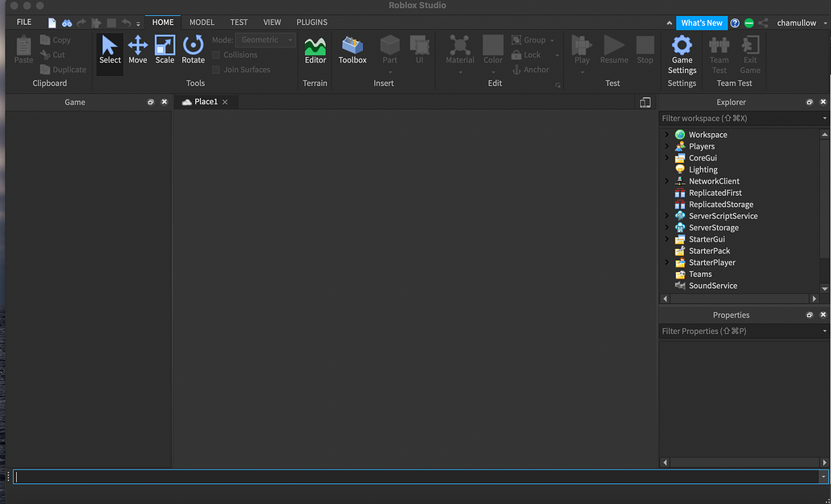Select Lighting in Explorer
Image resolution: width=831 pixels, height=504 pixels.
[703, 169]
